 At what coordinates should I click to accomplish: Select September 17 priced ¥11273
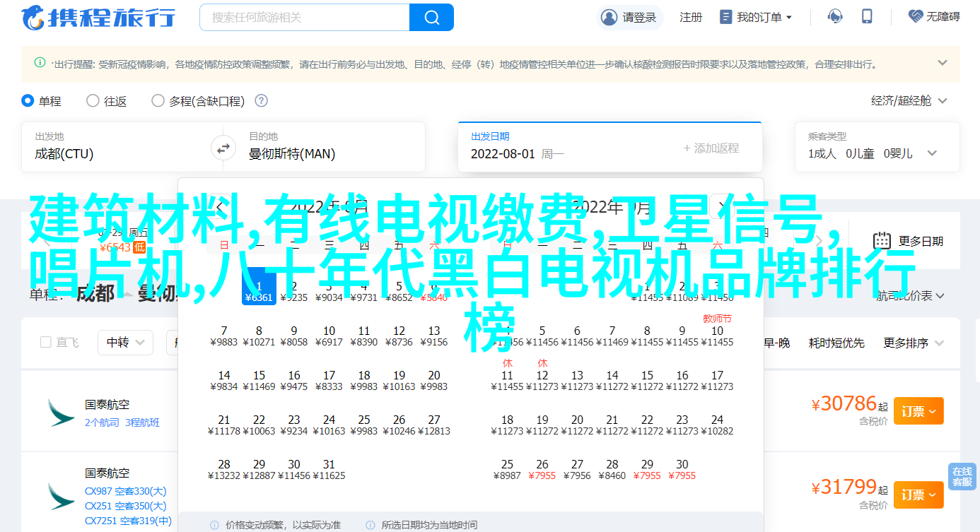tap(717, 380)
